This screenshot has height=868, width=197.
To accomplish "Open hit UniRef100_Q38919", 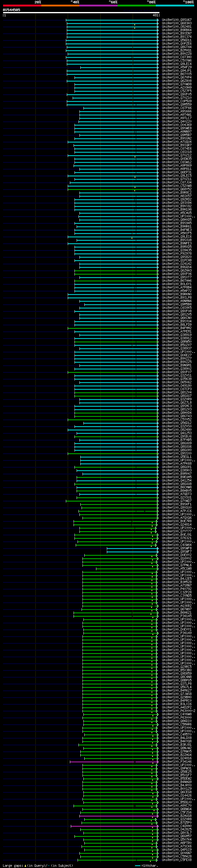I will pyautogui.click(x=177, y=335).
